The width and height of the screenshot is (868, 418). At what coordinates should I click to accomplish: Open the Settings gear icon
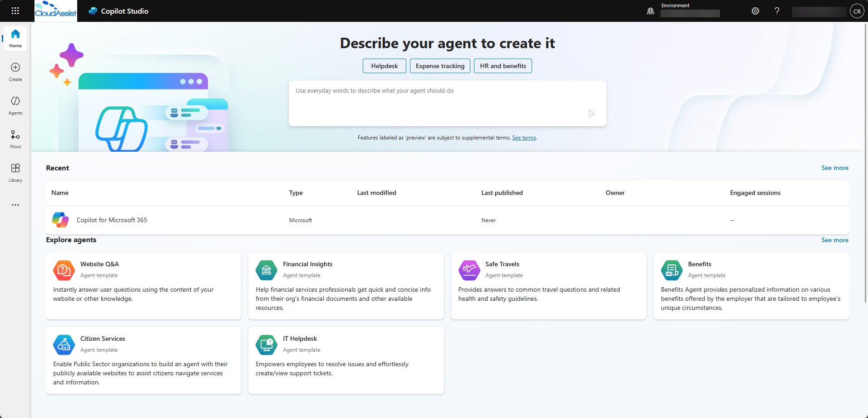tap(755, 11)
